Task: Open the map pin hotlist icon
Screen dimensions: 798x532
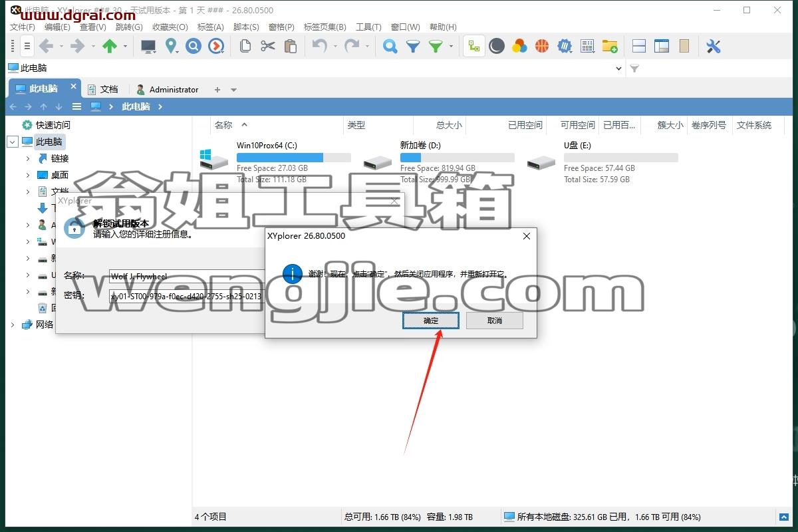Action: [x=172, y=46]
